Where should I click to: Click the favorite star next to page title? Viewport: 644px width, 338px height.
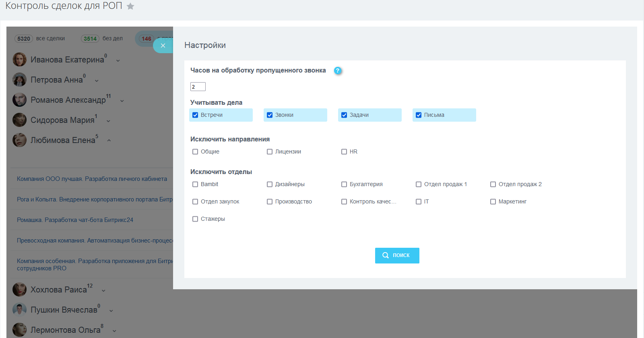coord(130,6)
